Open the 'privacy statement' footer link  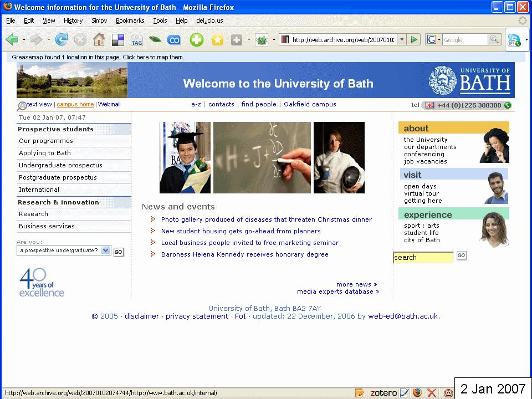197,316
